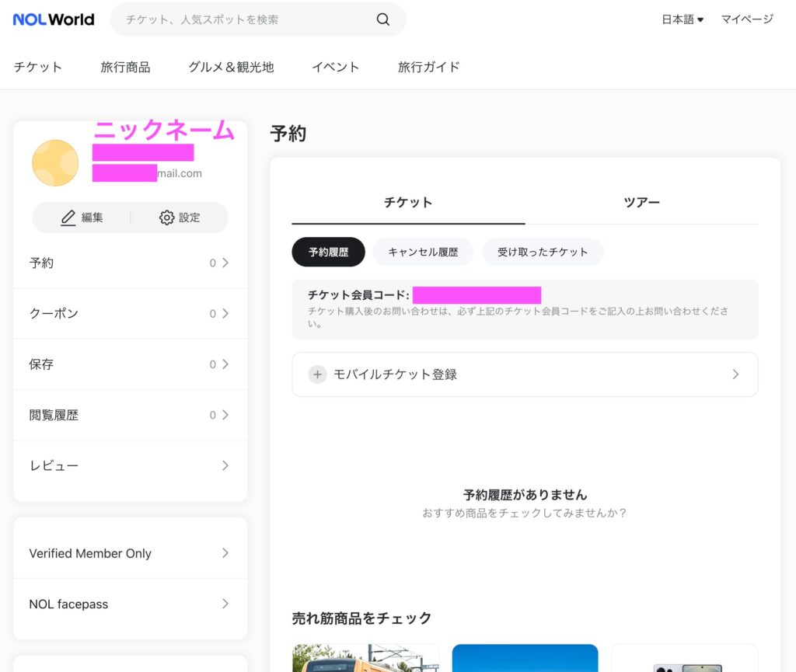Select the 受け取ったチケット filter pill
Viewport: 796px width, 672px height.
(543, 252)
